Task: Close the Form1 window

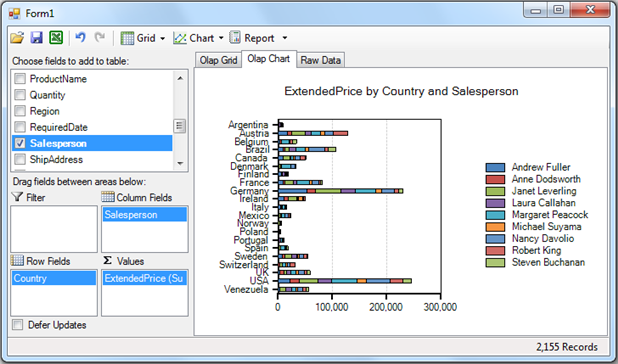Action: tap(590, 10)
